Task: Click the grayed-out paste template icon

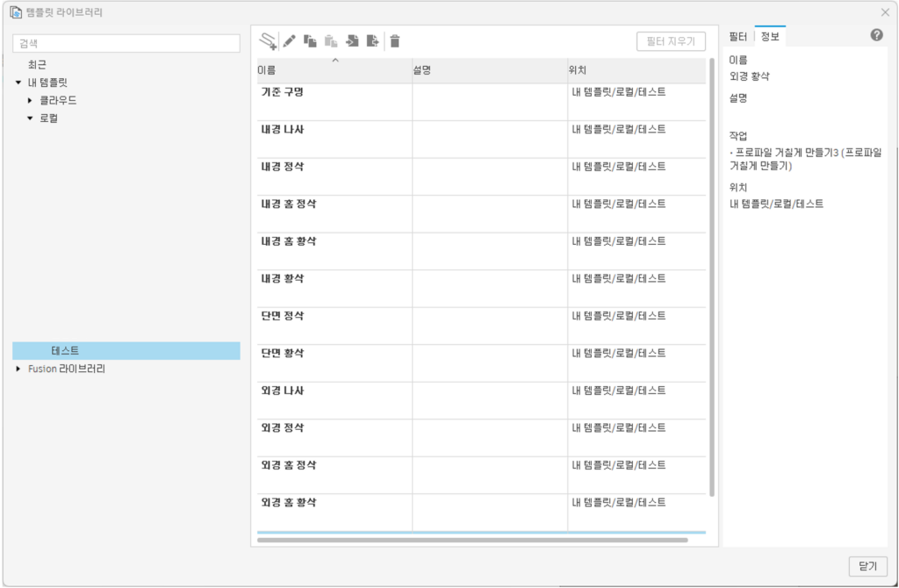Action: 331,41
